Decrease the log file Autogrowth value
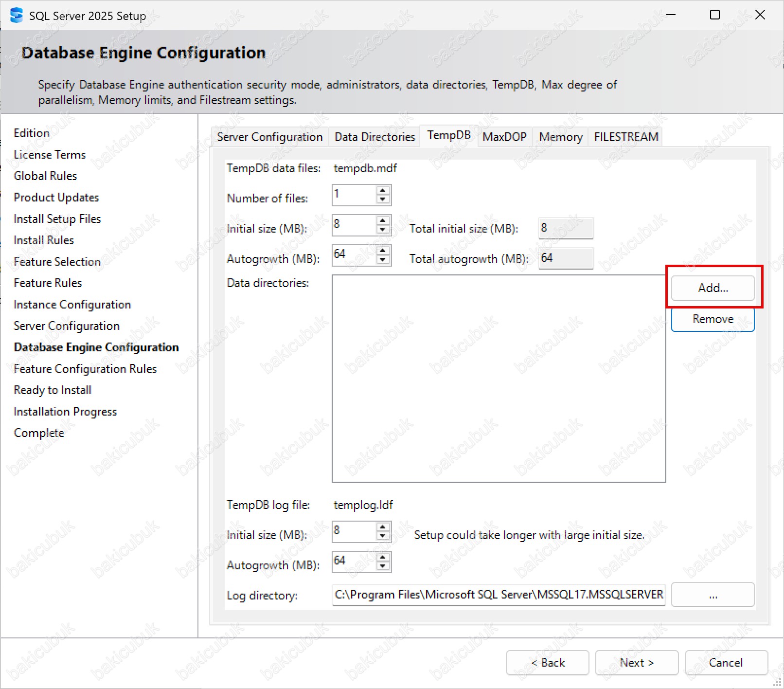This screenshot has width=784, height=689. [383, 566]
